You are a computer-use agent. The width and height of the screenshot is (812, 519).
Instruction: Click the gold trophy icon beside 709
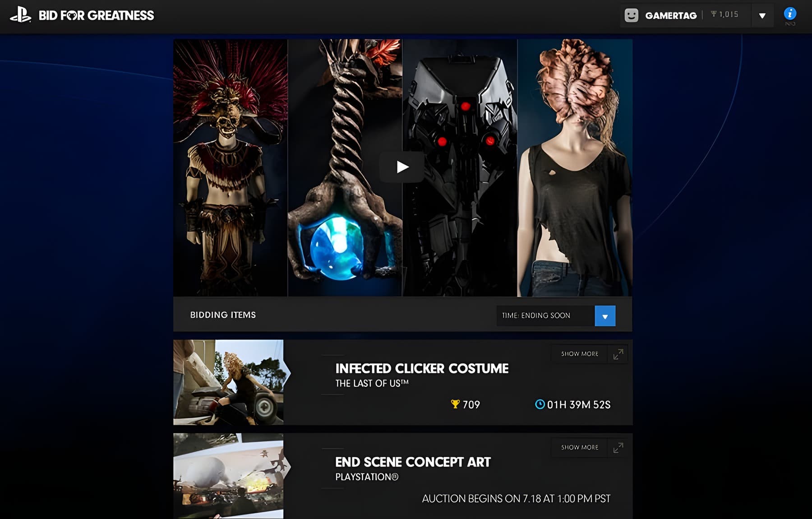click(x=455, y=404)
